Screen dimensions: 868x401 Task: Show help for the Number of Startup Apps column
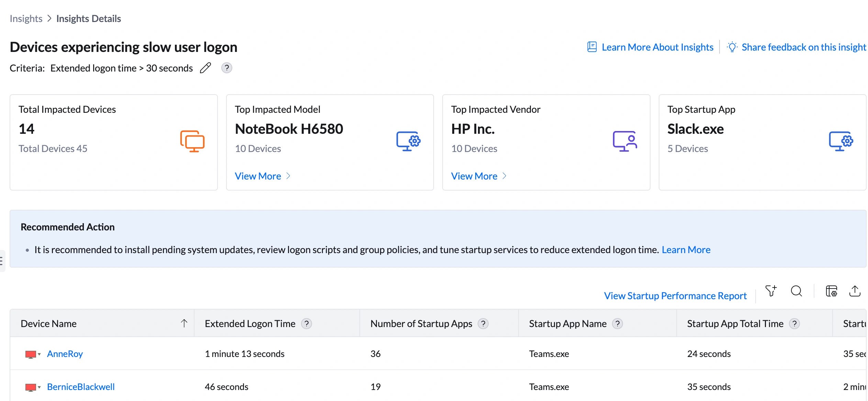[483, 324]
